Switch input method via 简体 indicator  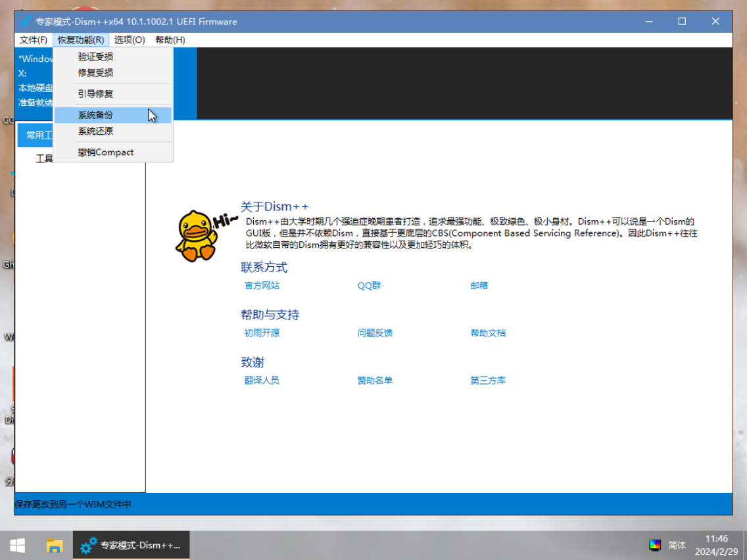[677, 546]
